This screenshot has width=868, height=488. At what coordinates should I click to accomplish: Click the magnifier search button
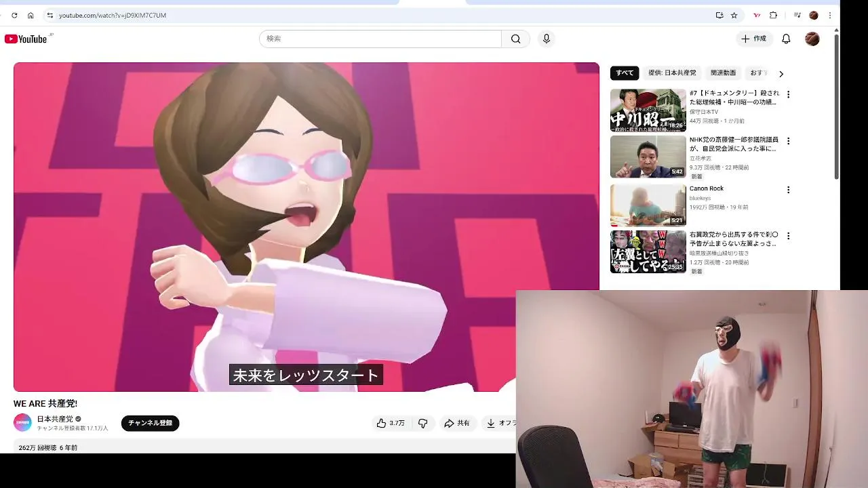(515, 39)
